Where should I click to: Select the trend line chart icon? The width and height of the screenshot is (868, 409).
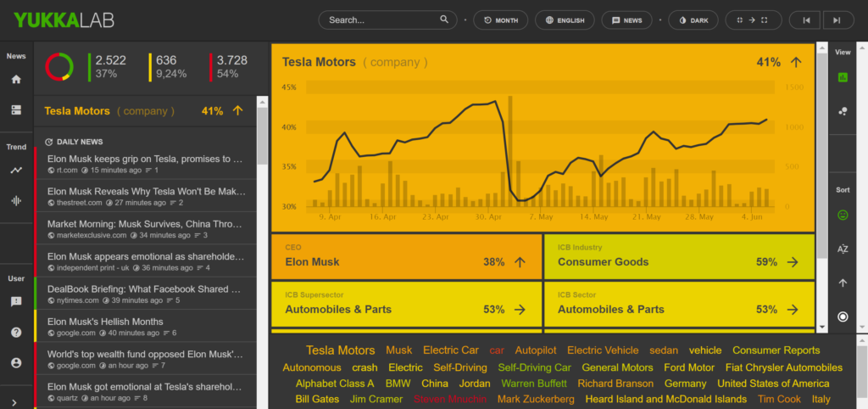tap(16, 171)
